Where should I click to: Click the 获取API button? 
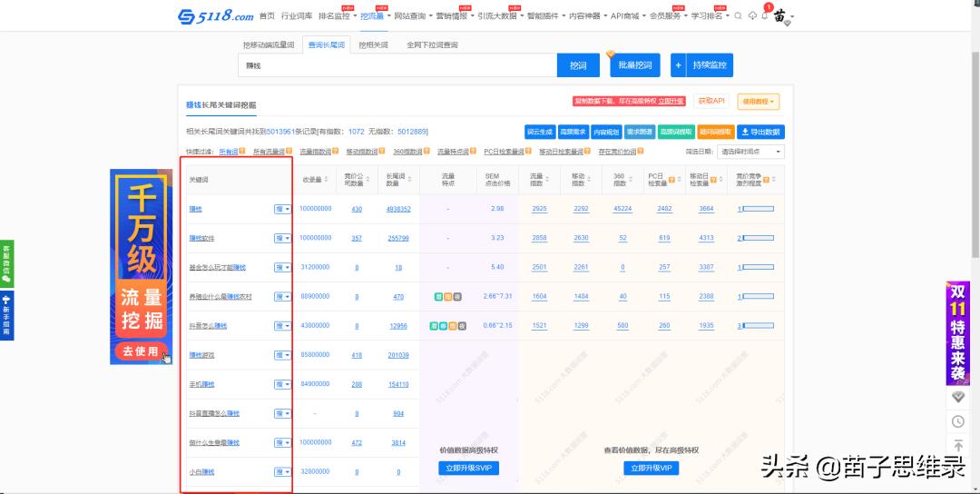coord(711,102)
